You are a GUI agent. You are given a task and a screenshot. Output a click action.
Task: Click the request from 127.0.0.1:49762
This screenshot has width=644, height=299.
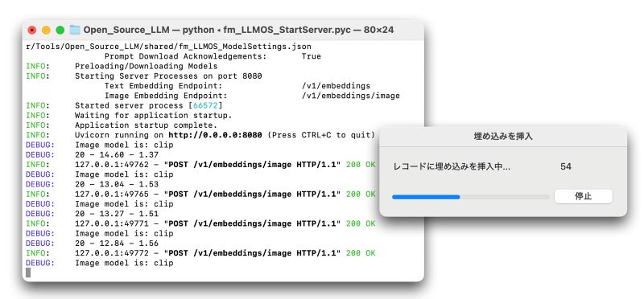[x=225, y=165]
